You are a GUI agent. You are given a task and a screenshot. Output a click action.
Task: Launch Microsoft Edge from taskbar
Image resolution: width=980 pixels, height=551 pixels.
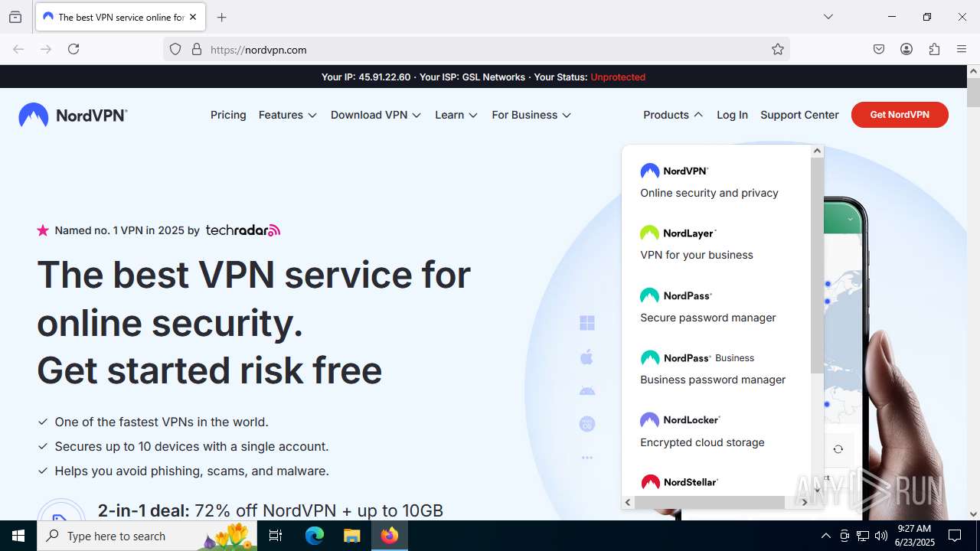(315, 536)
